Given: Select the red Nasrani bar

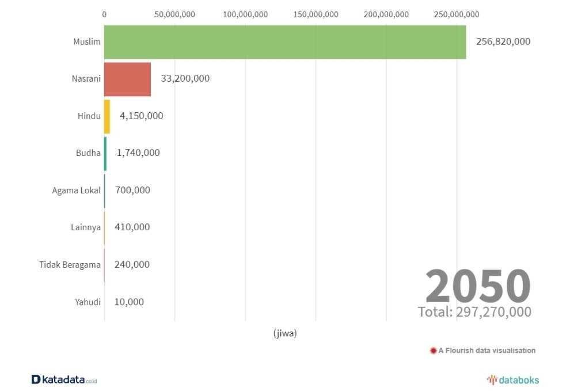Looking at the screenshot, I should pyautogui.click(x=127, y=79).
